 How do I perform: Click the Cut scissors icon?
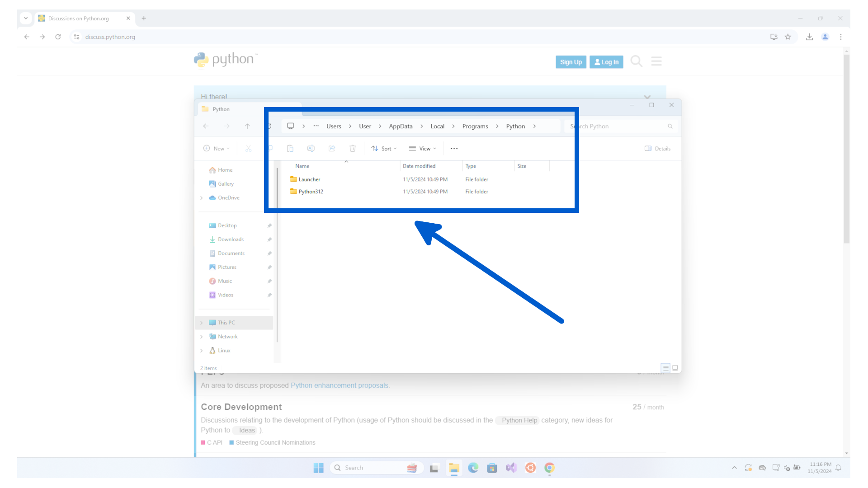pyautogui.click(x=248, y=149)
